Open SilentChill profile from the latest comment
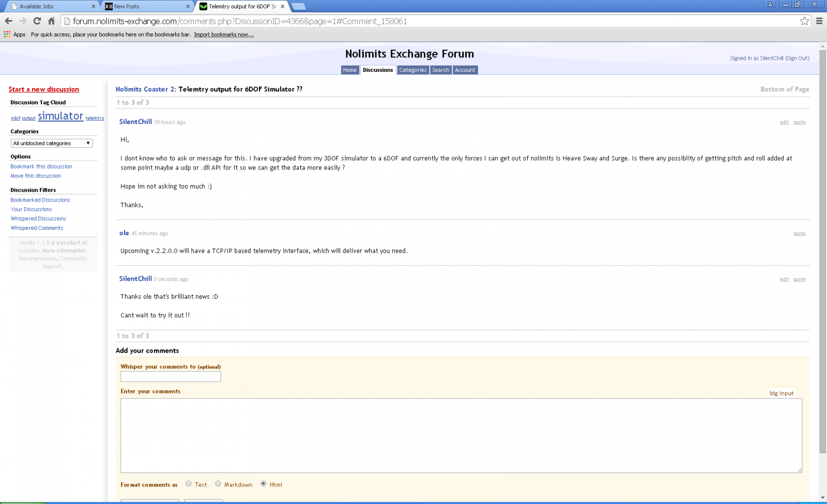827x504 pixels. click(135, 279)
